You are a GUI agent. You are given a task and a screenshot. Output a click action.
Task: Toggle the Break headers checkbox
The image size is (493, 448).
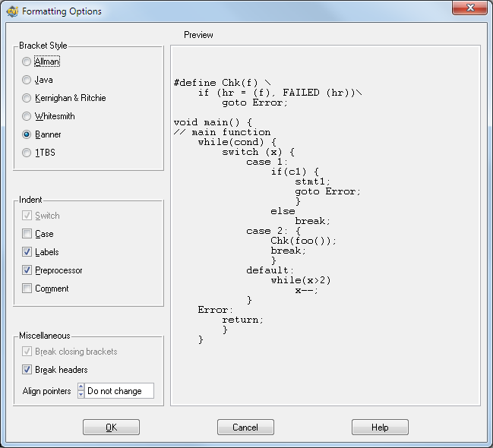[27, 370]
